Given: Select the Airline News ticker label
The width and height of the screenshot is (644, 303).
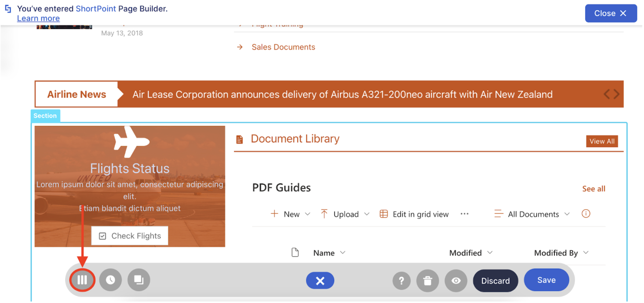Looking at the screenshot, I should pyautogui.click(x=77, y=94).
